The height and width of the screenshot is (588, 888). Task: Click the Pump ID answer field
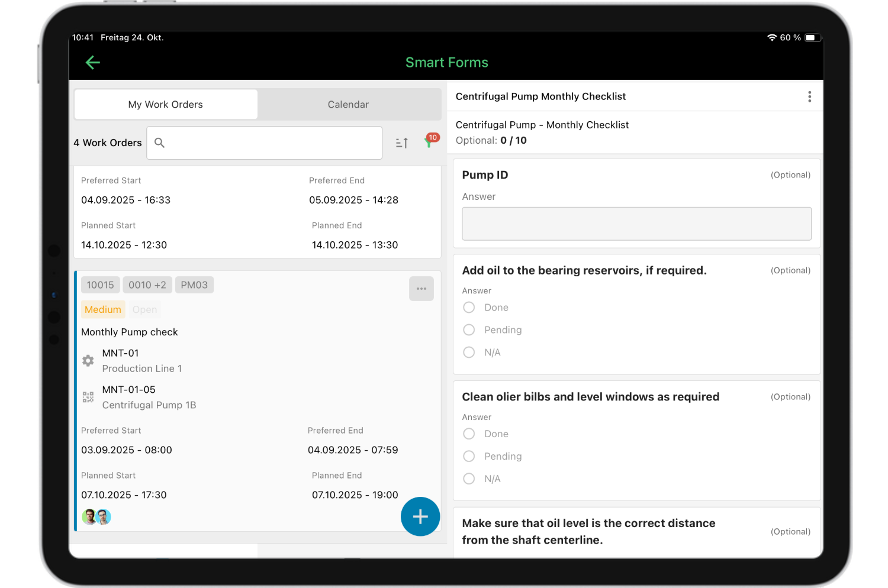click(636, 224)
